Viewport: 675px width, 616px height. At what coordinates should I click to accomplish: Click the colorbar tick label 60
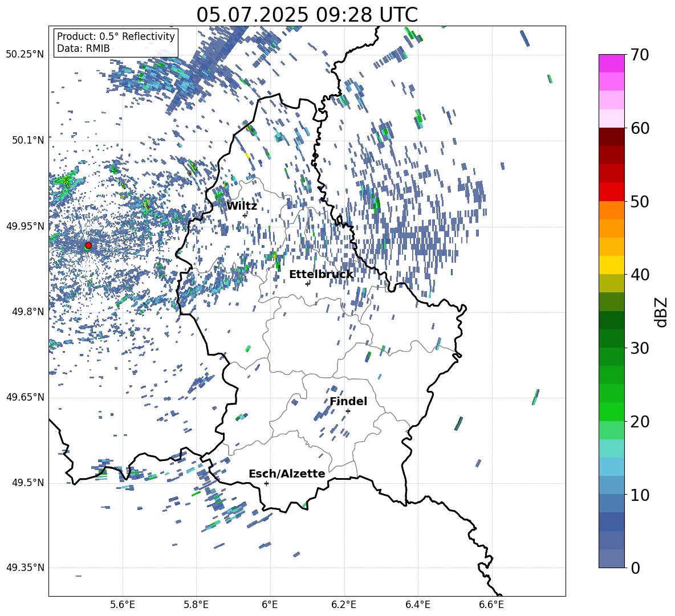640,128
